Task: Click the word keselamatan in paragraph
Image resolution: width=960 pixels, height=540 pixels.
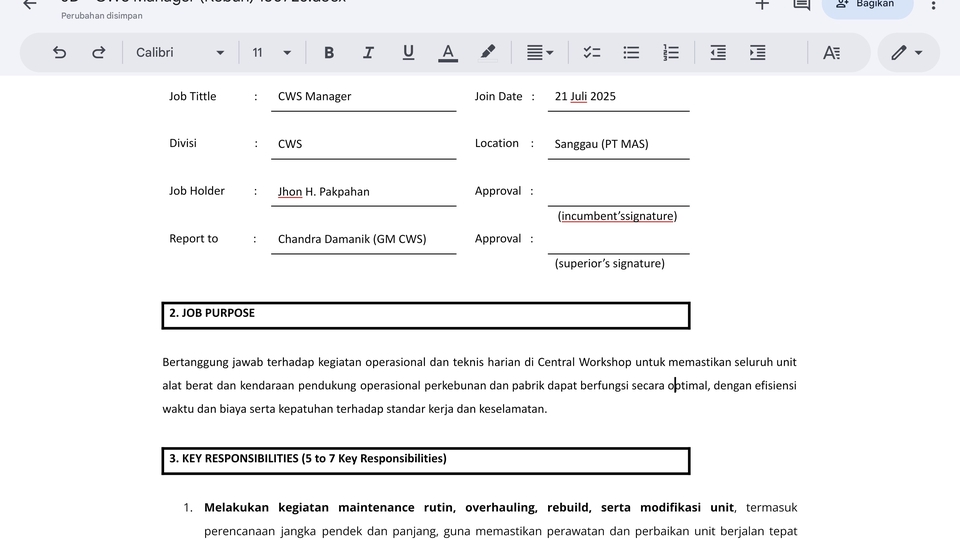Action: point(512,409)
